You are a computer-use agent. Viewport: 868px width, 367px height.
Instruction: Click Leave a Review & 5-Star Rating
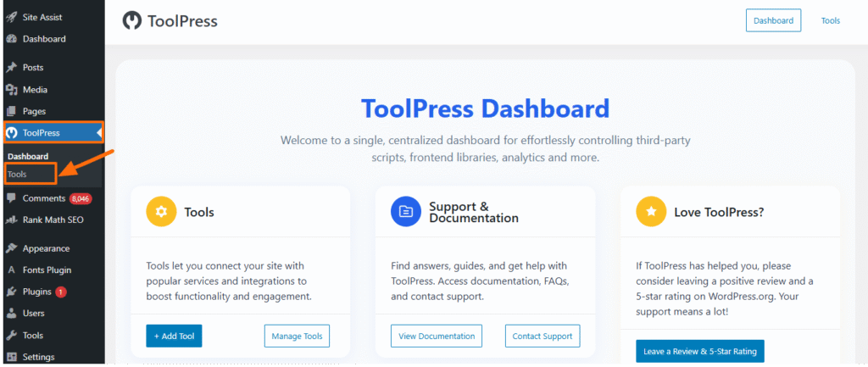(699, 351)
